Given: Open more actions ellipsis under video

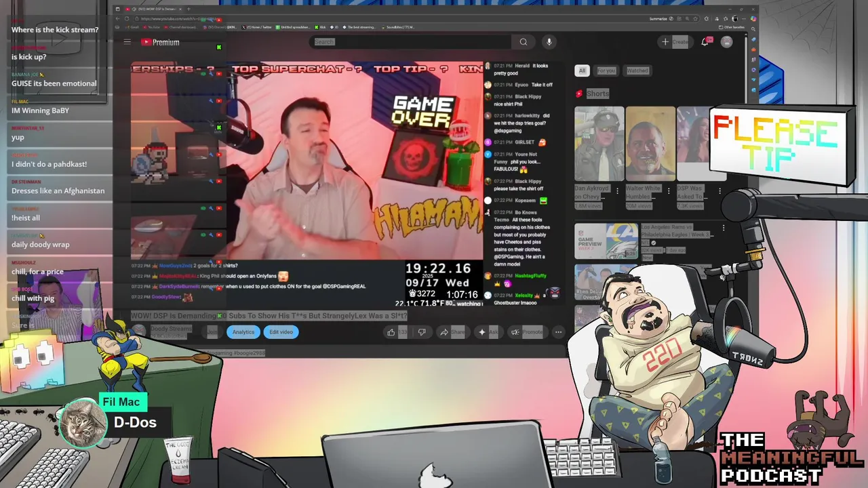Looking at the screenshot, I should tap(558, 332).
